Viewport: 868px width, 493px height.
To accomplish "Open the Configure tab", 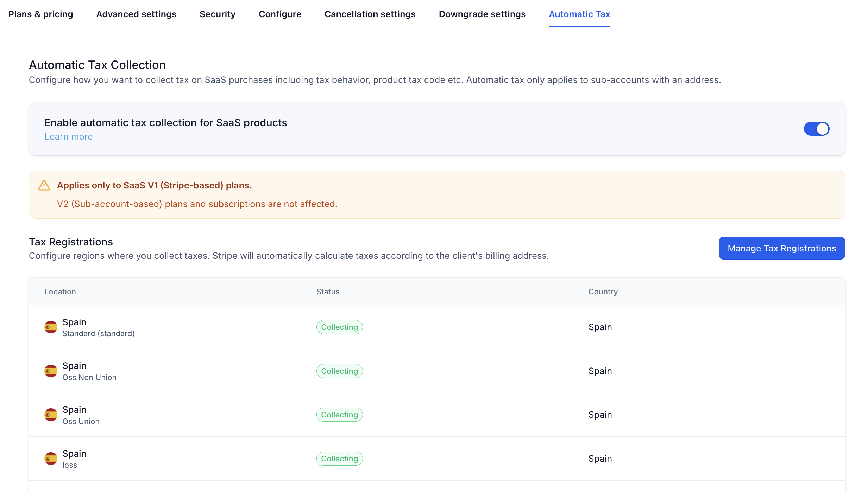I will pos(280,14).
